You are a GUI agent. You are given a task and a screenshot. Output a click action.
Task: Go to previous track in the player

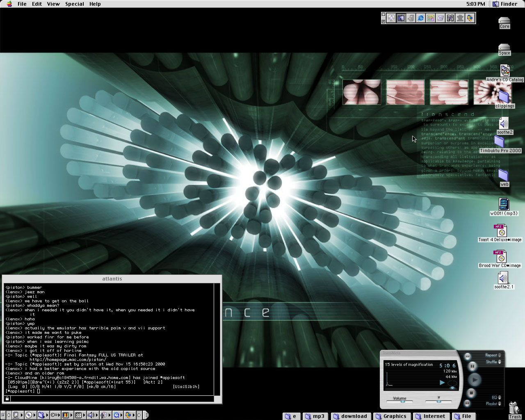tap(467, 404)
